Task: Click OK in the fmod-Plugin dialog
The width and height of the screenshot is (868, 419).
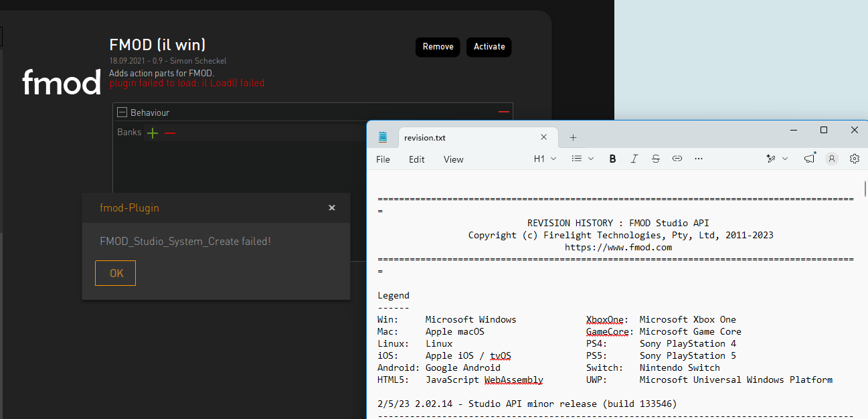Action: [x=116, y=273]
